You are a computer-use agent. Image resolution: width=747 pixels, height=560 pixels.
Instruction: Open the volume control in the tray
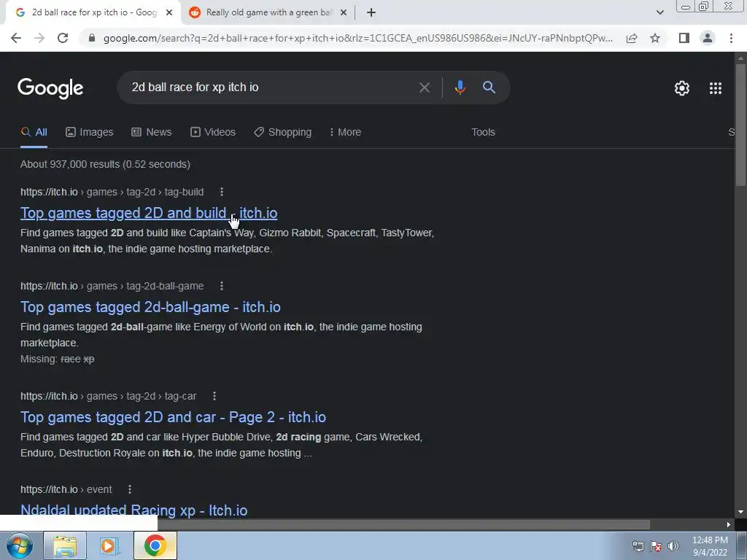(673, 546)
